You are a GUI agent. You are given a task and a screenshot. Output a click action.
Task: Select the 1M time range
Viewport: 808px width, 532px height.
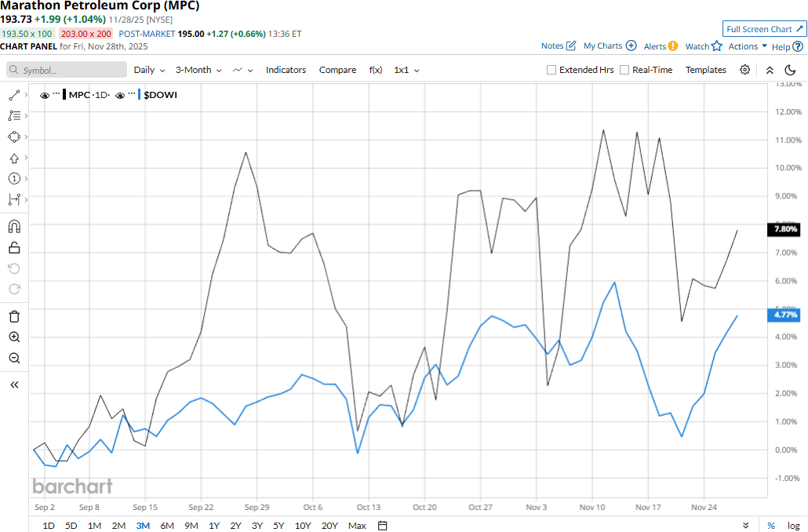tap(94, 525)
